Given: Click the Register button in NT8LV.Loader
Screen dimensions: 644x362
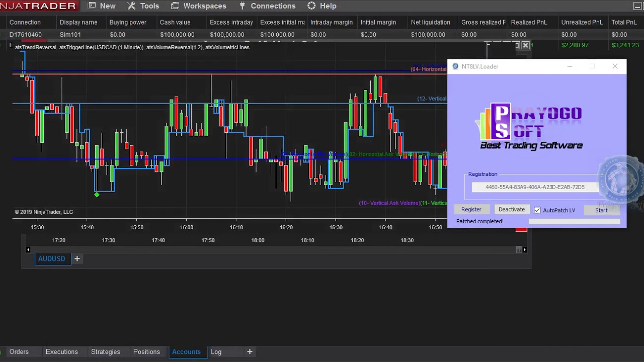Looking at the screenshot, I should coord(471,210).
